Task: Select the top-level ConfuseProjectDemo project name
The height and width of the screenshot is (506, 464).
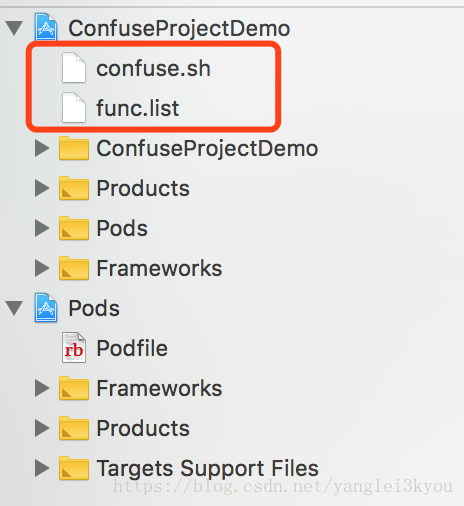Action: pyautogui.click(x=179, y=29)
